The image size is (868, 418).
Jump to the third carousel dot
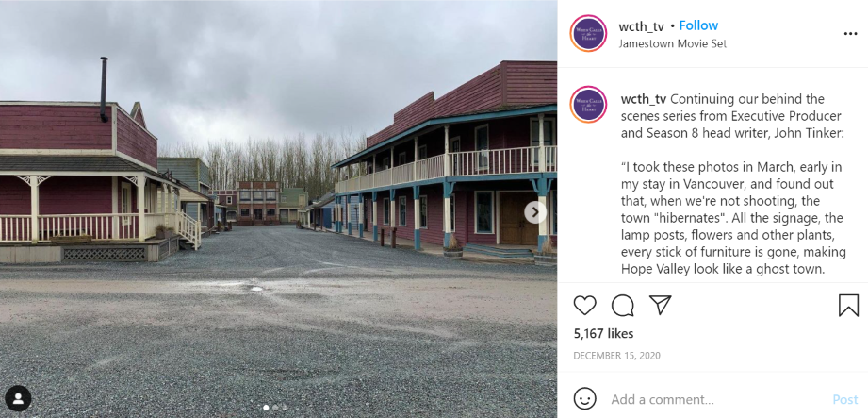tap(284, 408)
